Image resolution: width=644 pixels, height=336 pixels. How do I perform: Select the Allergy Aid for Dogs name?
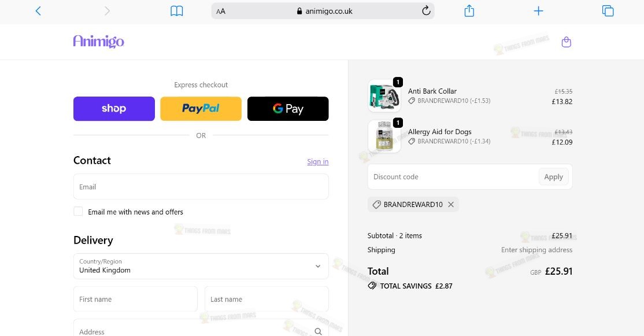point(439,132)
